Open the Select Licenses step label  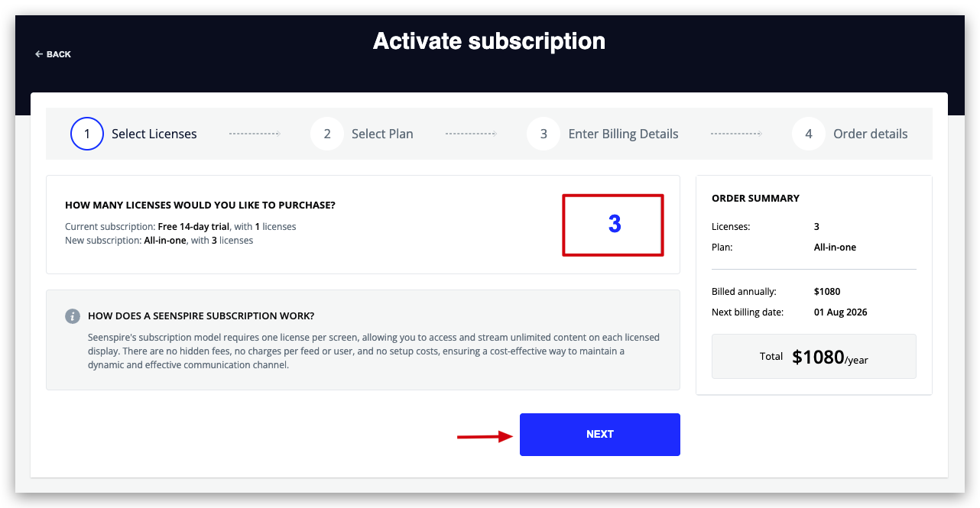pos(154,134)
